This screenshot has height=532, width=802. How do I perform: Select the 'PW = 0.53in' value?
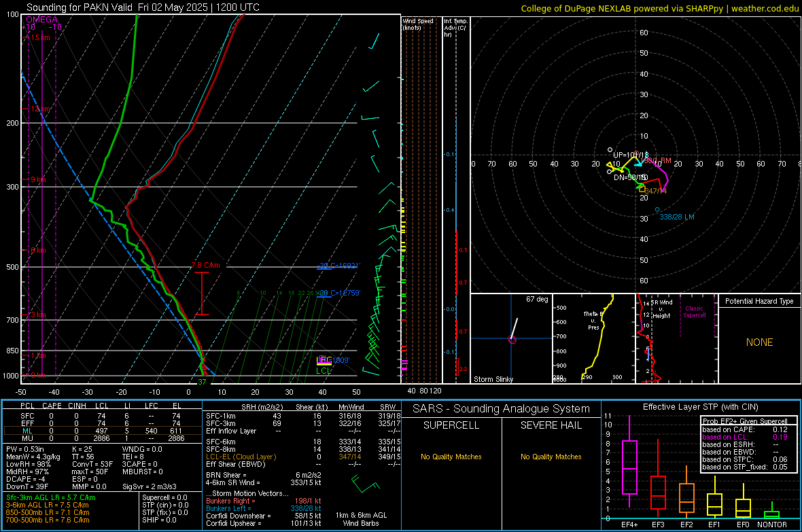25,449
